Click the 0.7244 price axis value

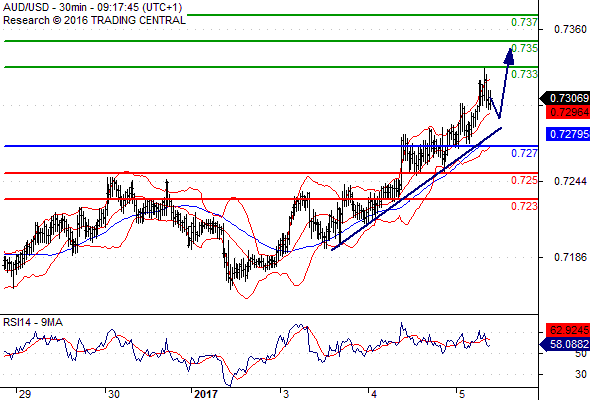(x=570, y=181)
